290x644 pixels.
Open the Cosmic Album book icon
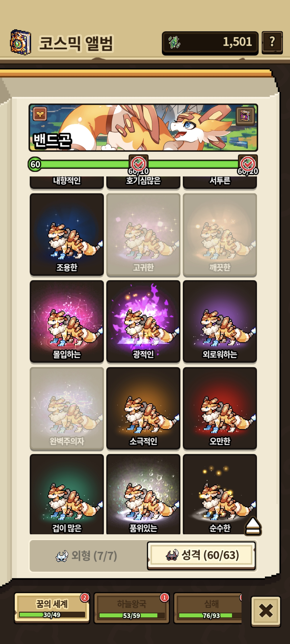coord(21,42)
